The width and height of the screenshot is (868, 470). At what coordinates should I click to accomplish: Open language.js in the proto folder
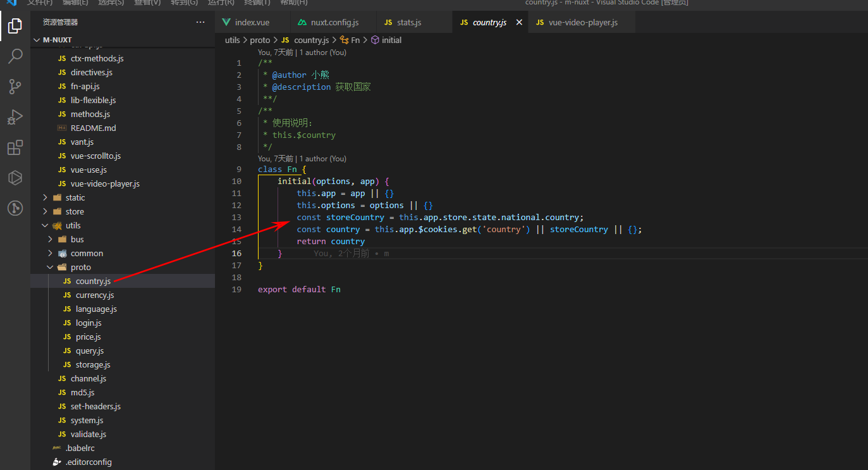96,309
